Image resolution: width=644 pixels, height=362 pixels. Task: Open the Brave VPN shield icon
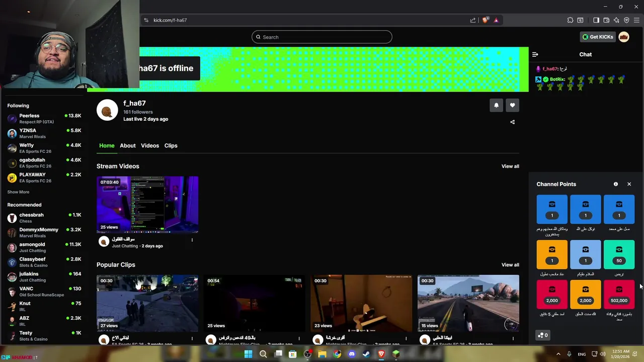click(x=626, y=20)
